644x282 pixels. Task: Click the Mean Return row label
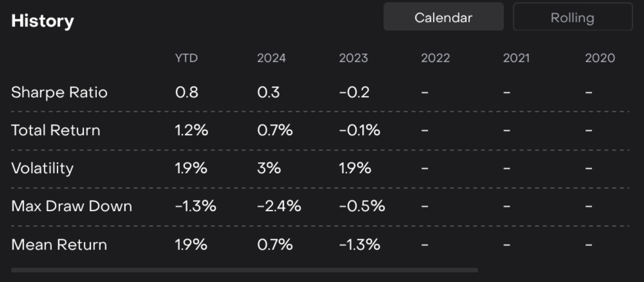59,245
